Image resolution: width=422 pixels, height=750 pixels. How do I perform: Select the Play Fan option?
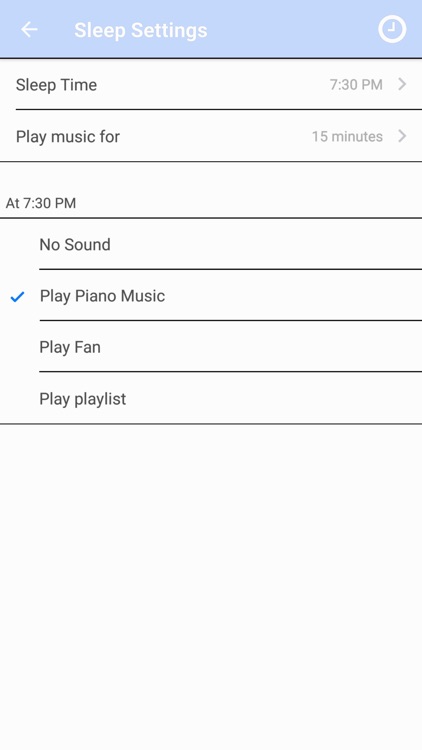211,347
